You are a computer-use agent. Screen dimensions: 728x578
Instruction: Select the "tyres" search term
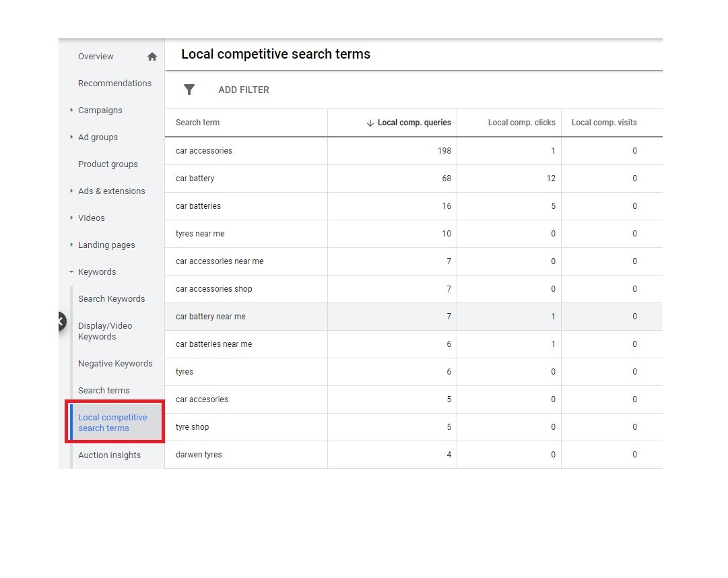click(x=185, y=371)
